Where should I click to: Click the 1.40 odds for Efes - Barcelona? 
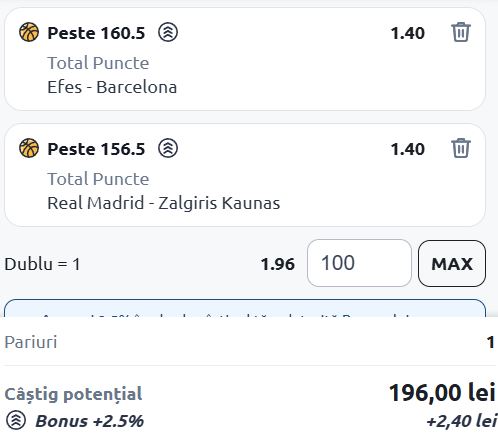tap(408, 33)
